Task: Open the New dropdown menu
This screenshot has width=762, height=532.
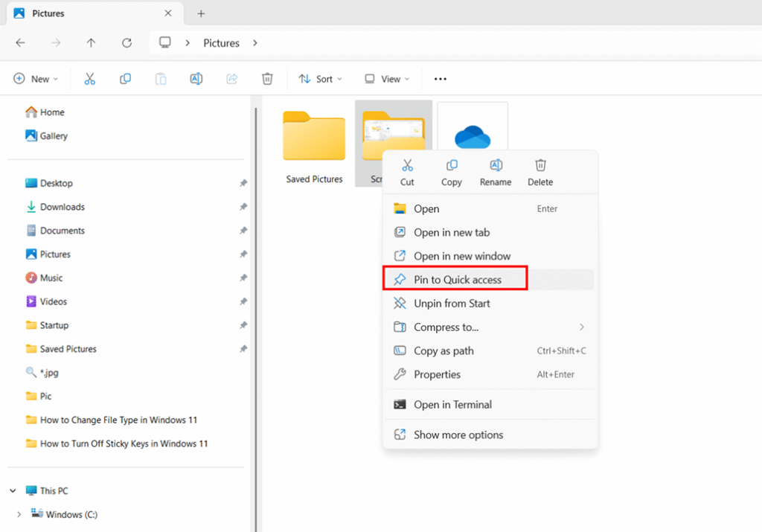Action: (x=36, y=79)
